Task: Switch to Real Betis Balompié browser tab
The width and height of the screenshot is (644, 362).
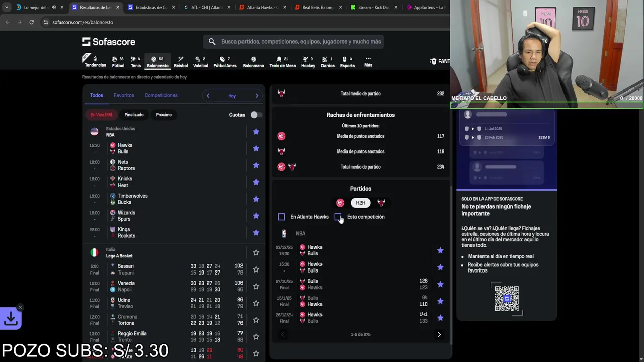Action: 318,7
